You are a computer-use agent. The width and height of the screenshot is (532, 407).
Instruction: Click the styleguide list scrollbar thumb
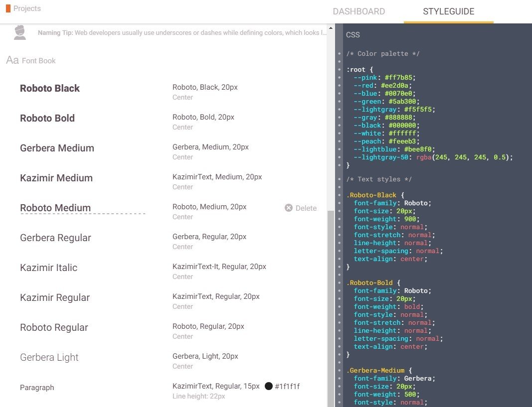point(331,308)
